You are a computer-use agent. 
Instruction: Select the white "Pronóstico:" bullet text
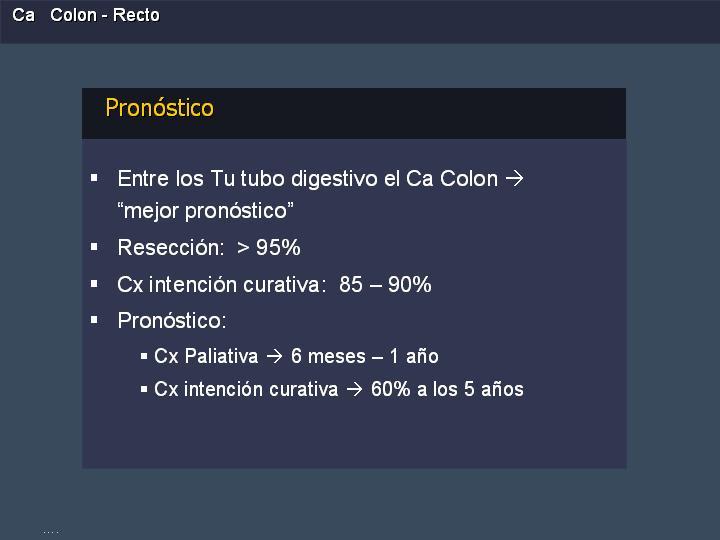[x=172, y=321]
